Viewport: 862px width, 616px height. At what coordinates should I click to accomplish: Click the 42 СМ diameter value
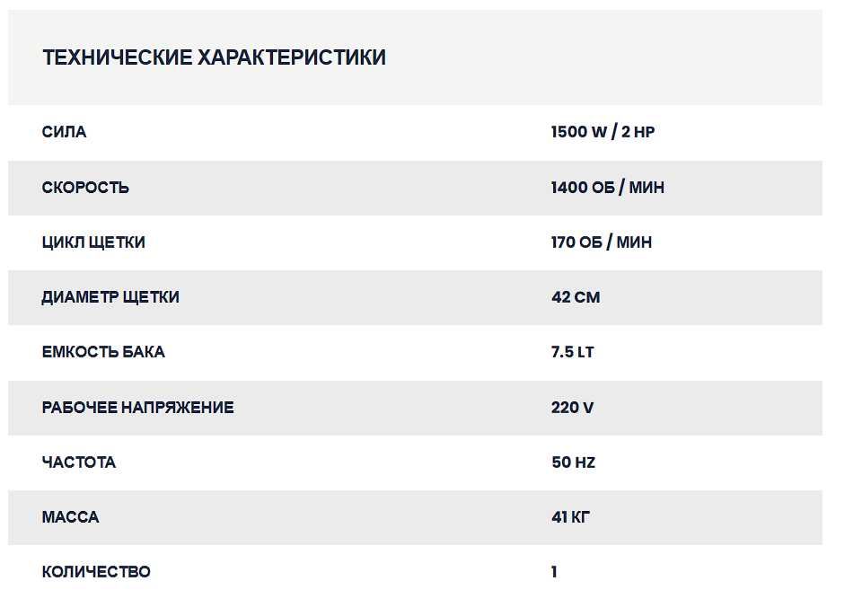[x=575, y=297]
